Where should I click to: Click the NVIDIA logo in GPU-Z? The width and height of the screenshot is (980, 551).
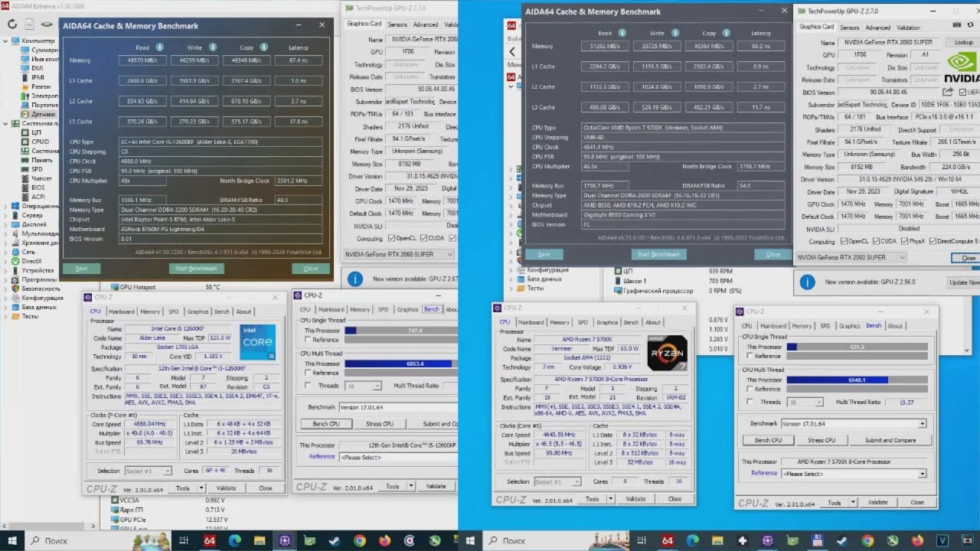pyautogui.click(x=962, y=67)
